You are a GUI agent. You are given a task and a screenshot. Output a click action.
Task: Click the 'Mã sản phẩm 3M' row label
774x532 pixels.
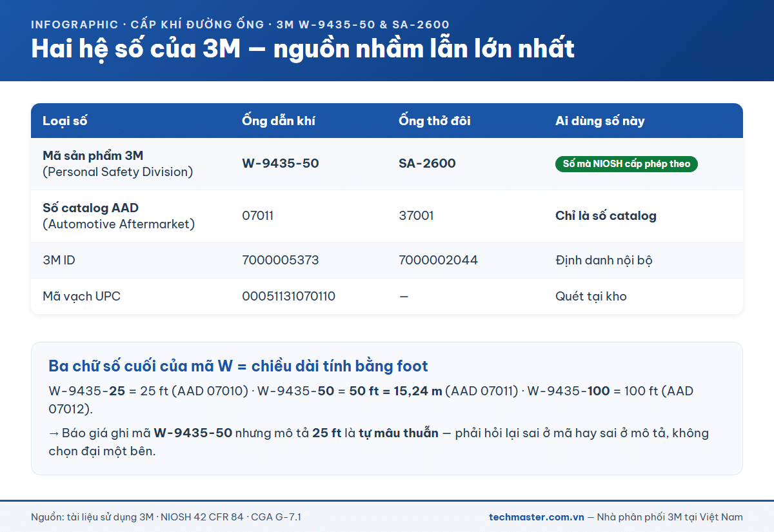click(93, 155)
